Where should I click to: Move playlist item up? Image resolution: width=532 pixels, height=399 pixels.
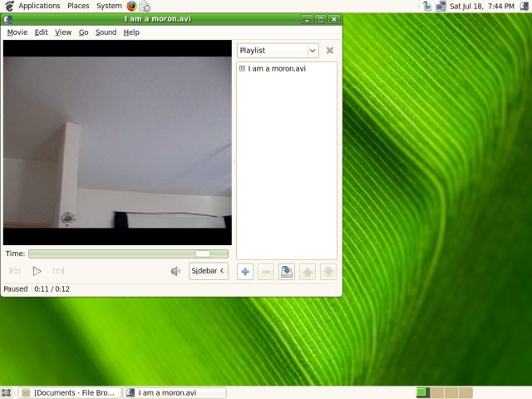308,272
